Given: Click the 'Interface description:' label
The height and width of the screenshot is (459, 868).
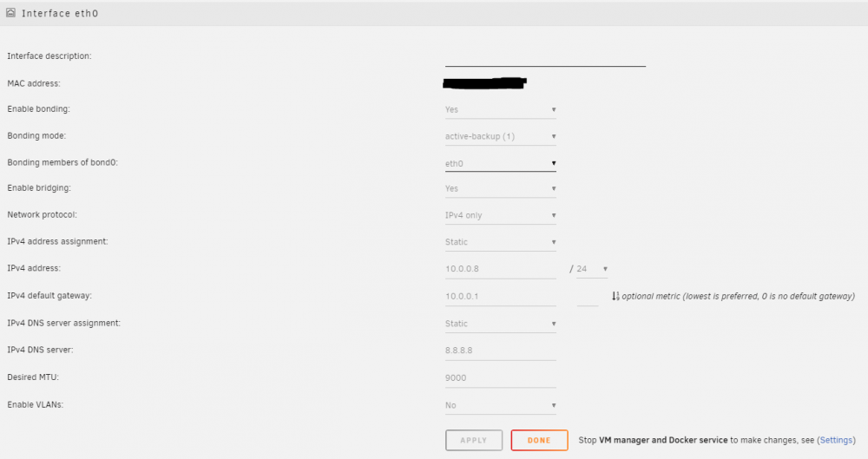Looking at the screenshot, I should coord(49,56).
